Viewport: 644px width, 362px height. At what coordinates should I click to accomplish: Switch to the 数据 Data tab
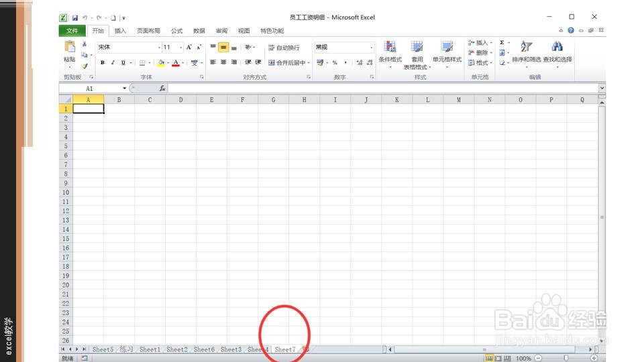click(199, 31)
